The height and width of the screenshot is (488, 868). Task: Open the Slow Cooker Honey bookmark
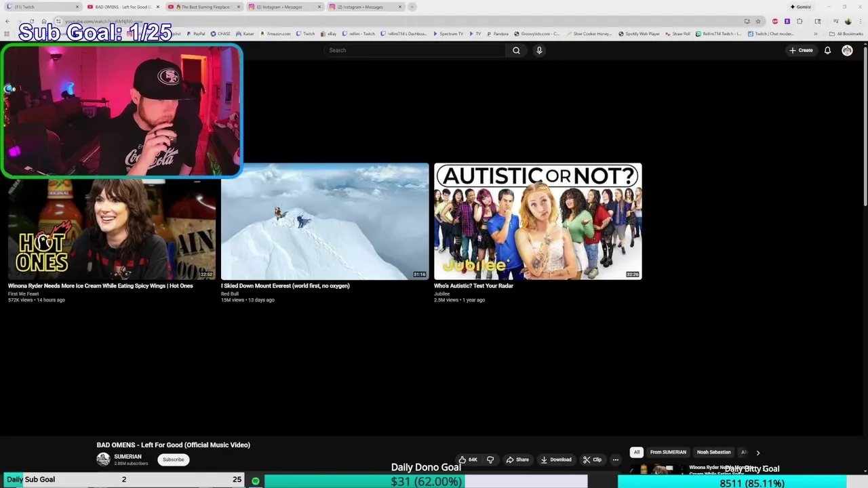click(589, 34)
